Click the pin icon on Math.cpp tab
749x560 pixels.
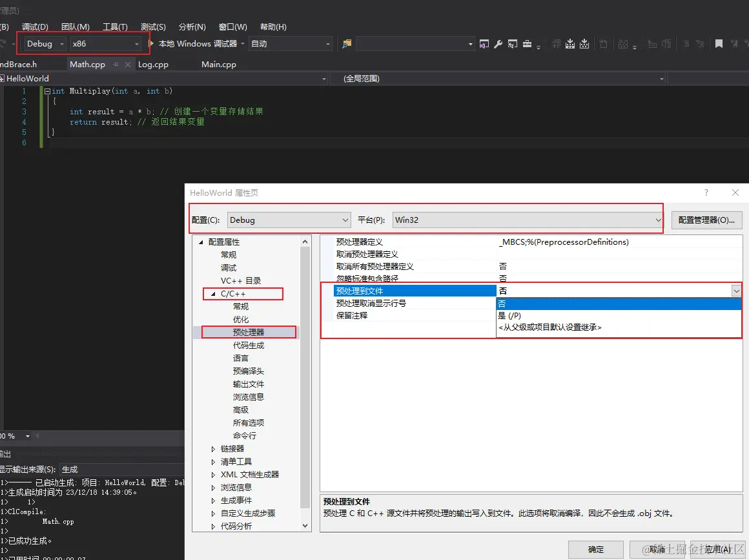116,64
